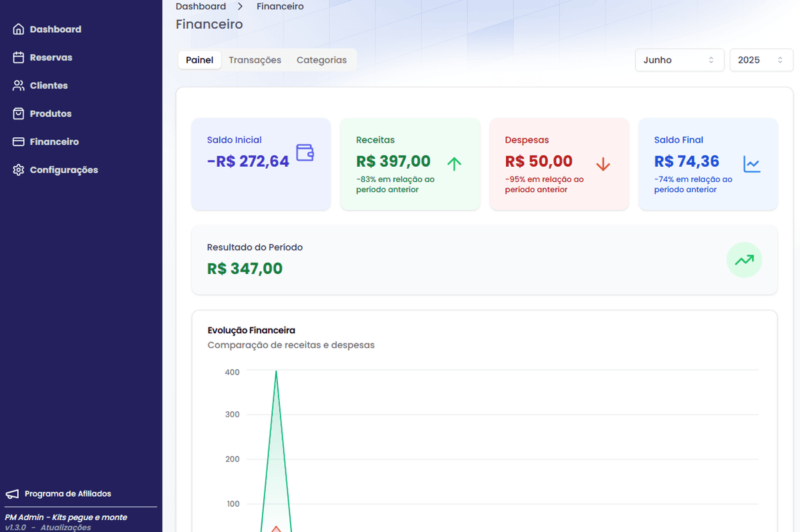
Task: Open Produtos from the sidebar menu
Action: [51, 113]
